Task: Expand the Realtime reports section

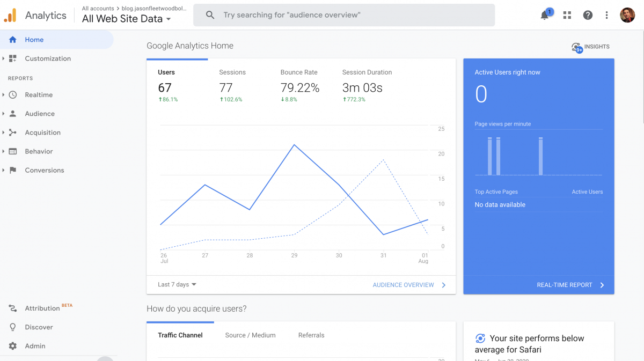Action: point(3,95)
